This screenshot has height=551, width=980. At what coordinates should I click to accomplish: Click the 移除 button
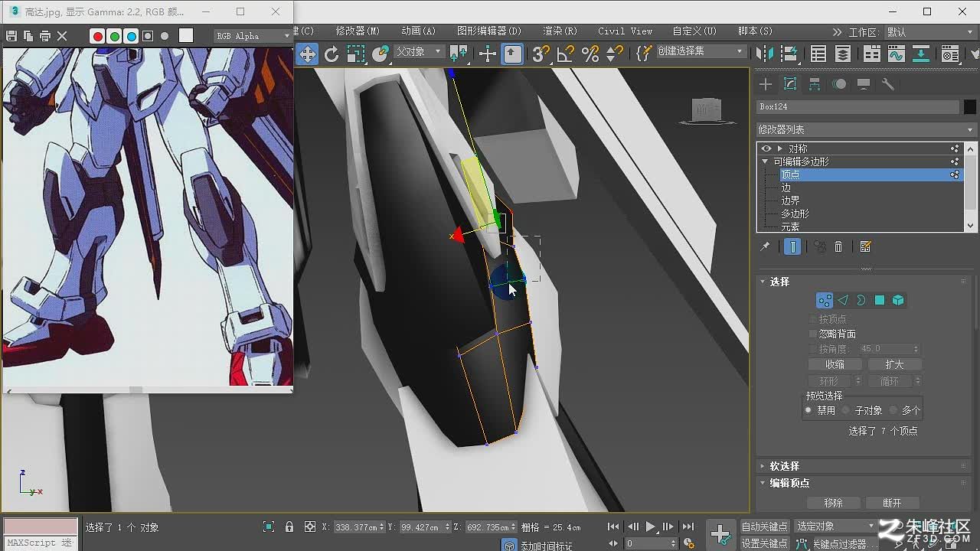[833, 503]
